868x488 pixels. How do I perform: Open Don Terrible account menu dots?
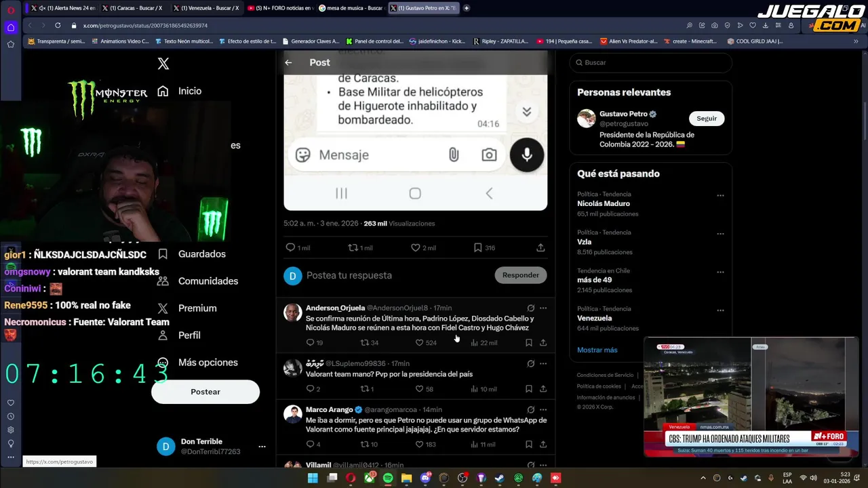[x=262, y=447]
